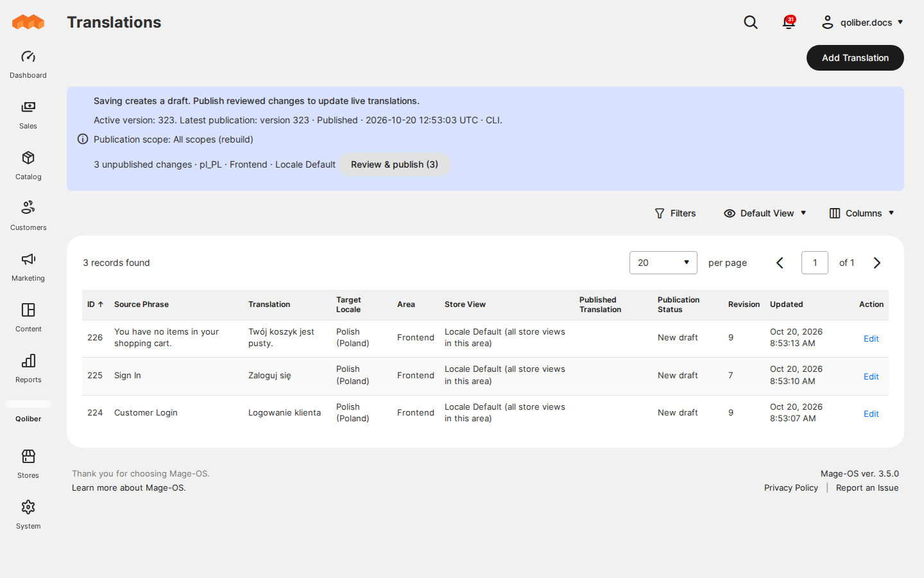The image size is (924, 578).
Task: Open the qoliber.docs account dropdown
Action: (x=862, y=22)
